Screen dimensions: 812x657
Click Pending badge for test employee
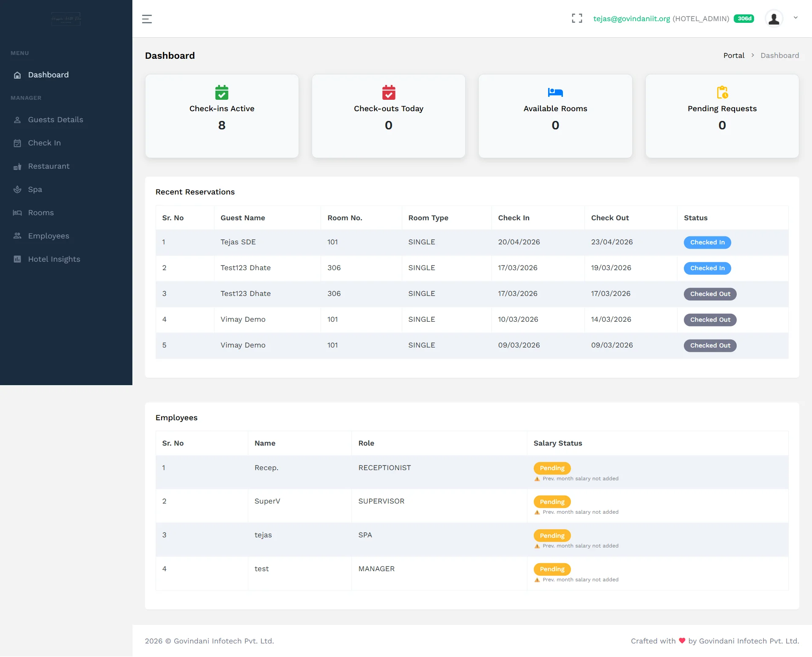point(552,569)
